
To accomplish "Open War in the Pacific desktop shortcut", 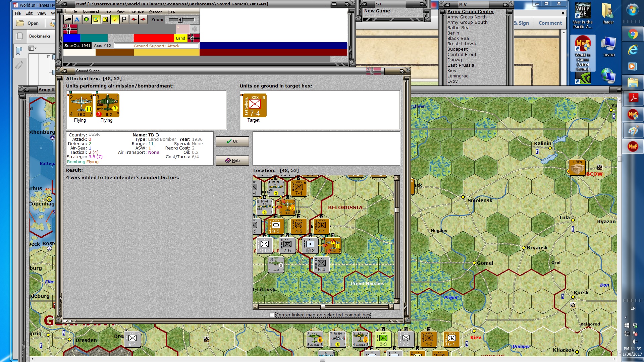I will (583, 16).
